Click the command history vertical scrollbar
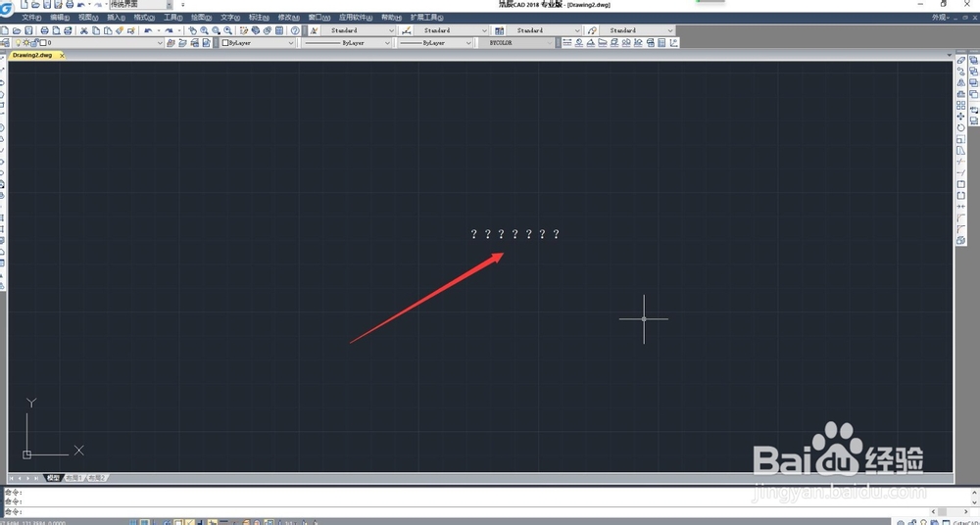This screenshot has width=980, height=525. (975, 498)
